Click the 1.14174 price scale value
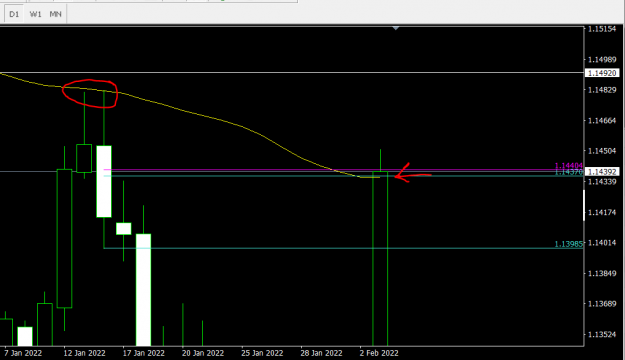The image size is (625, 360). pos(602,212)
